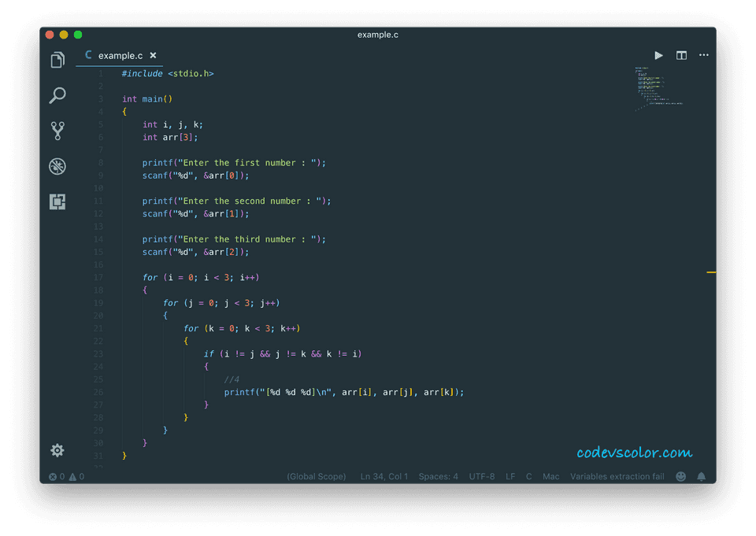Click the yellow marker on the overview ruler

tap(711, 272)
